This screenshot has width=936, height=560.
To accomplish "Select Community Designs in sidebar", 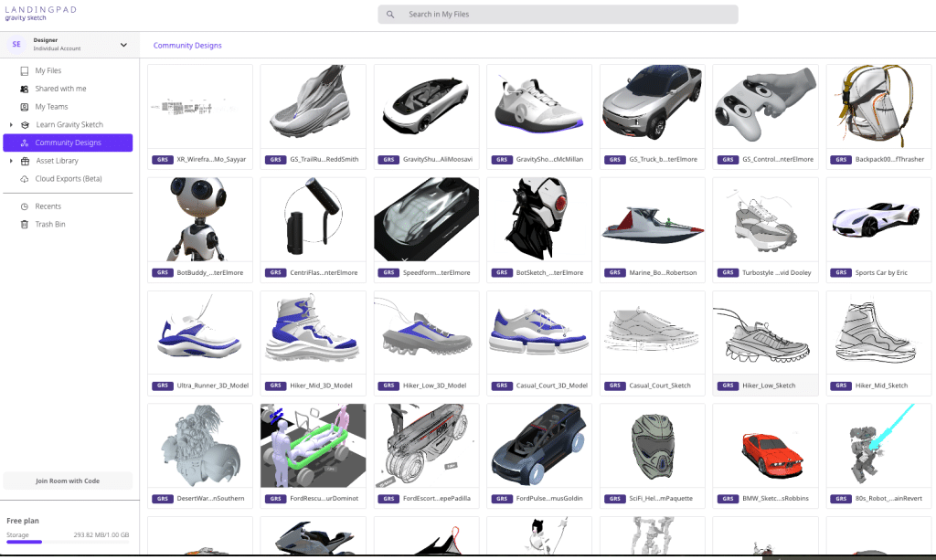I will click(68, 143).
